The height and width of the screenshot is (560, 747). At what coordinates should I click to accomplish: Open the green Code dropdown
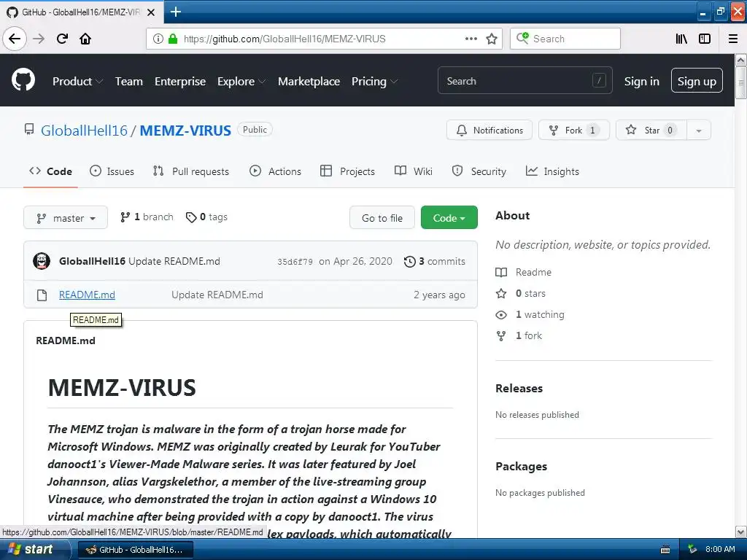449,217
